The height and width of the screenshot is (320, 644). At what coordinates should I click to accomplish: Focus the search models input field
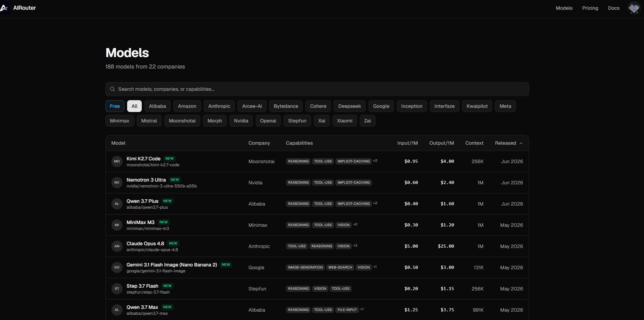tap(317, 89)
